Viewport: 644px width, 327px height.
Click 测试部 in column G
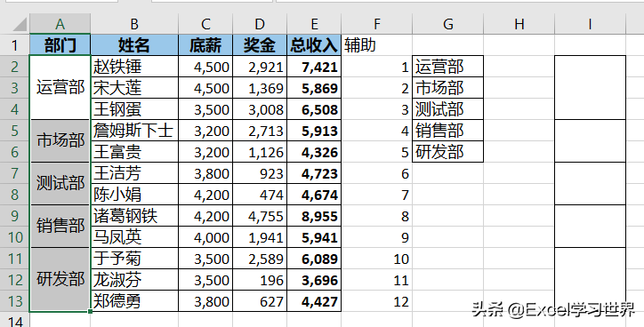pyautogui.click(x=447, y=108)
